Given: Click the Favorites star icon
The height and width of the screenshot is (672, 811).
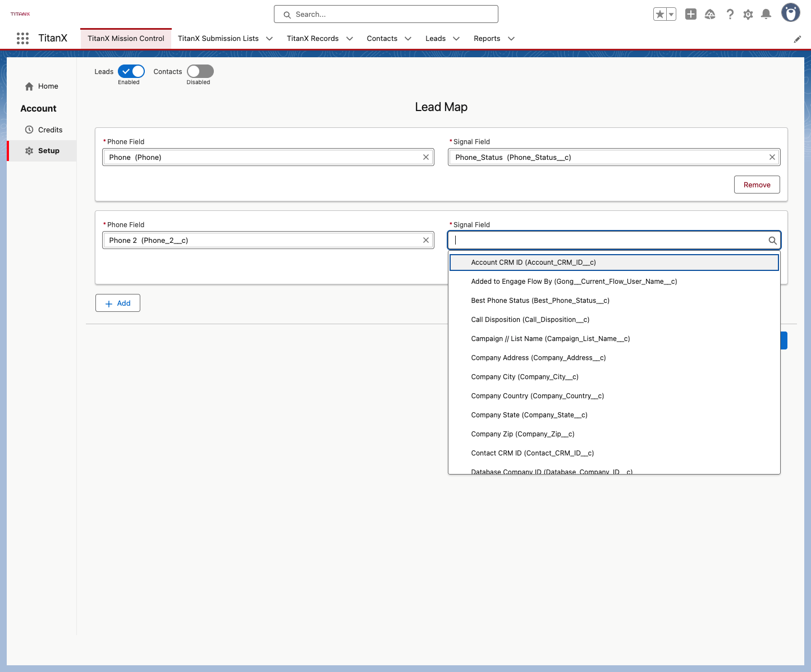Looking at the screenshot, I should (x=659, y=14).
